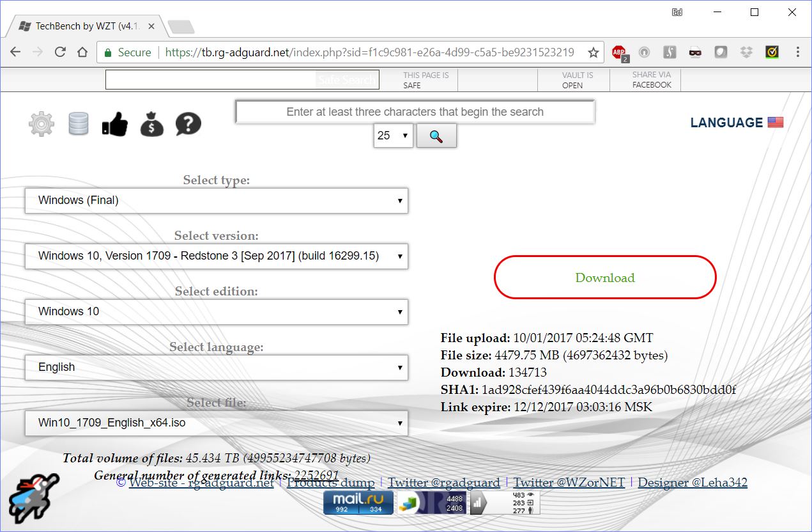Click THIS PAGE IS SAFE status
812x532 pixels.
pyautogui.click(x=425, y=80)
